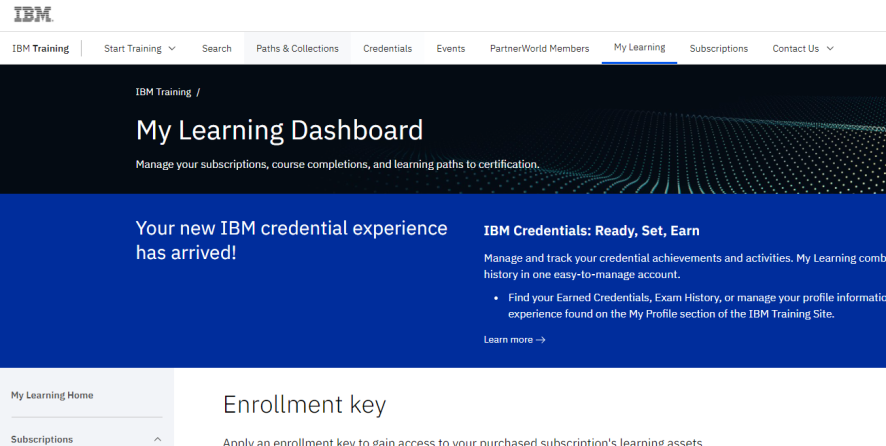Viewport: 886px width, 446px height.
Task: Expand the Start Training dropdown chevron
Action: pos(172,49)
